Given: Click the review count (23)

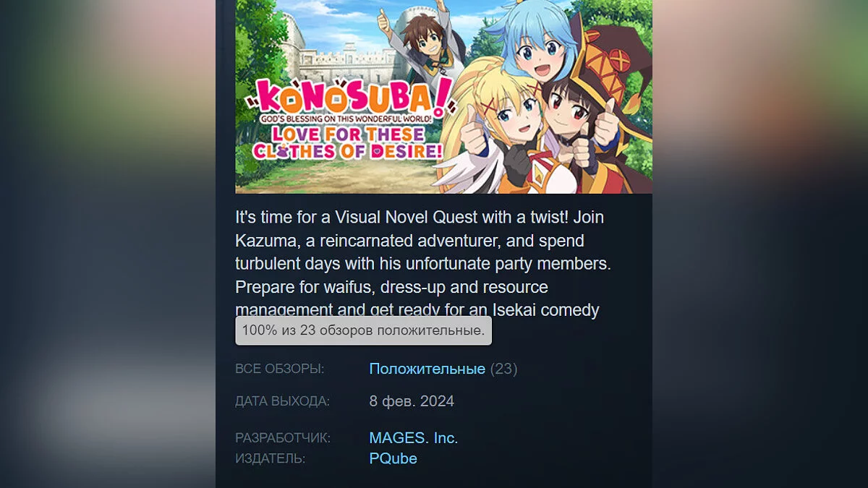Looking at the screenshot, I should 504,369.
